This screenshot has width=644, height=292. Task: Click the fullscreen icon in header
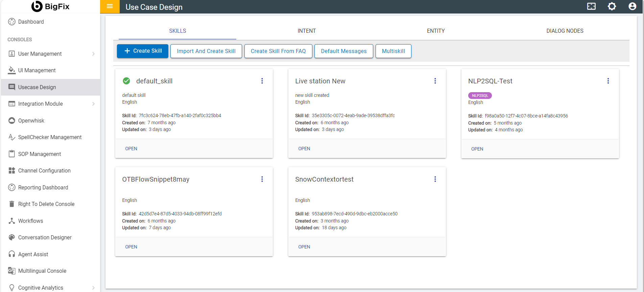click(x=591, y=6)
